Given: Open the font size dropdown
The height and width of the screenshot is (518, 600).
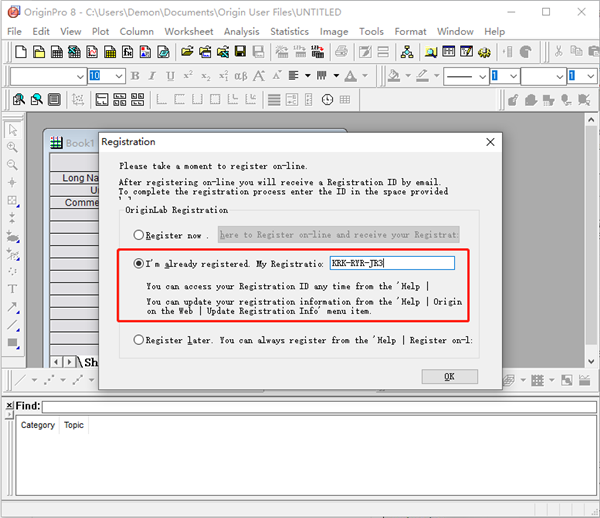Looking at the screenshot, I should [119, 76].
